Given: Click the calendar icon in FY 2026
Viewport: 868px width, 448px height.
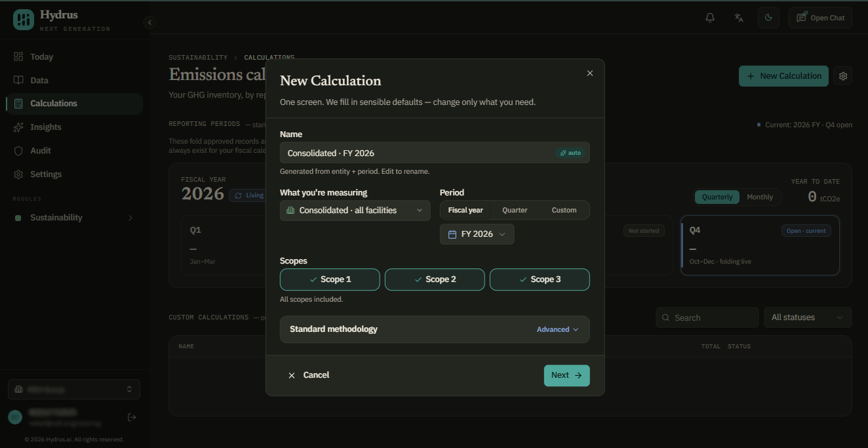Looking at the screenshot, I should pyautogui.click(x=452, y=234).
